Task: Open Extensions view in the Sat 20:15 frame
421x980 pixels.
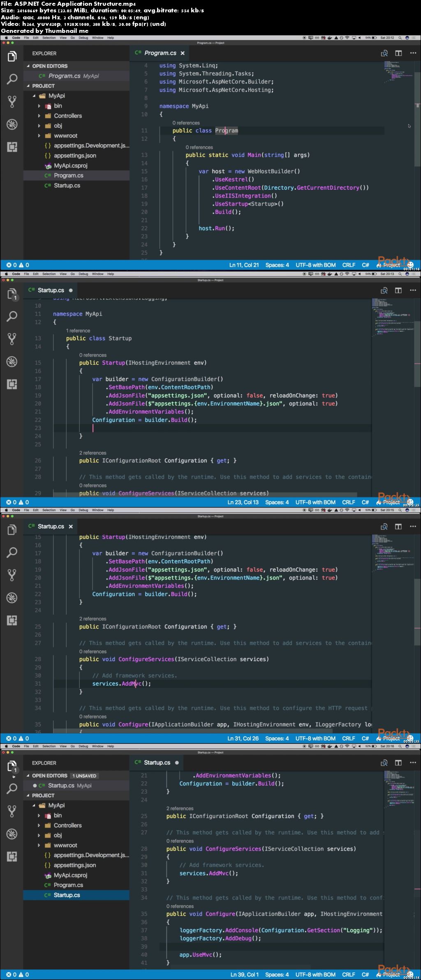Action: pyautogui.click(x=12, y=620)
